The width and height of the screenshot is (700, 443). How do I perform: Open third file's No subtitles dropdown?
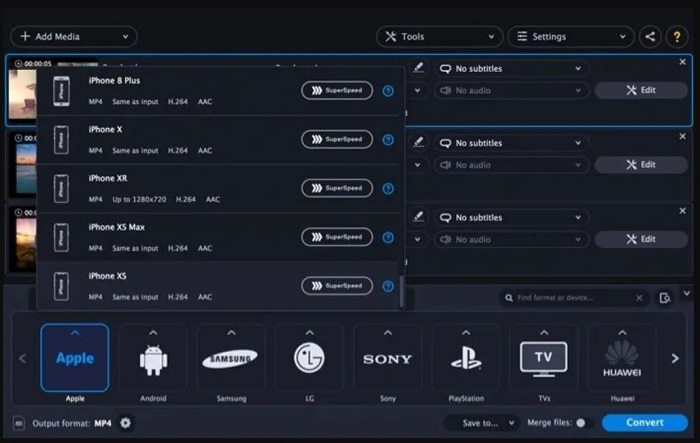point(511,218)
